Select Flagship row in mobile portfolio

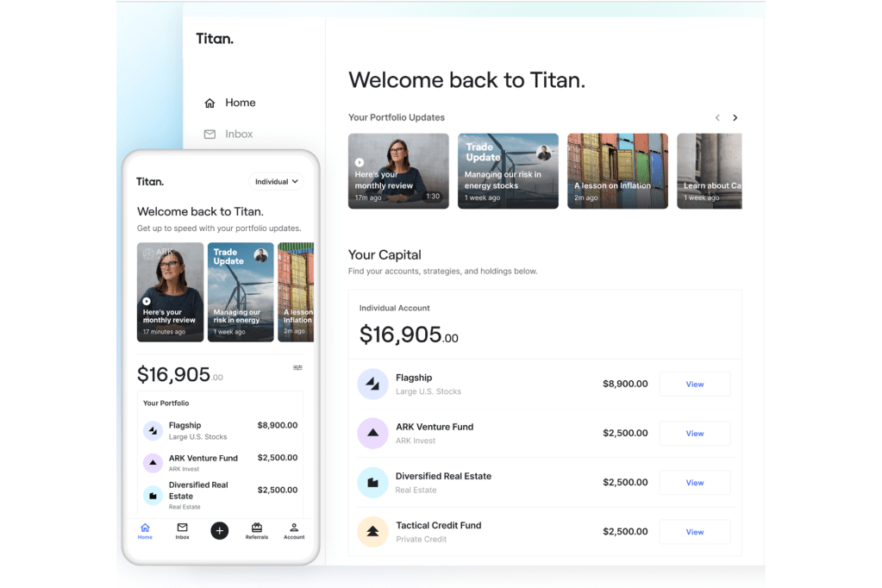click(x=221, y=431)
